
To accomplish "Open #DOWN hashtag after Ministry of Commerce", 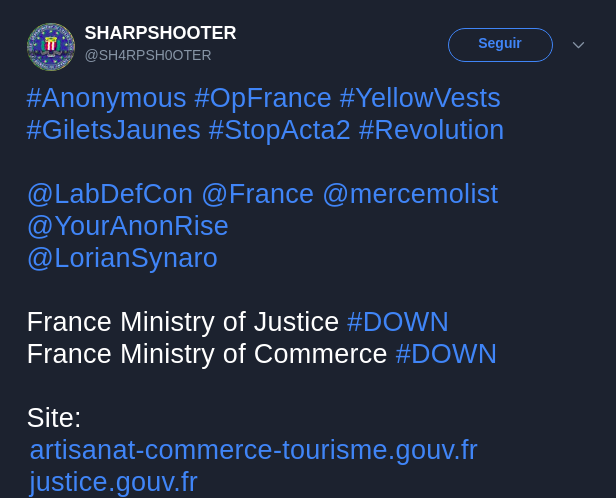I will [x=446, y=354].
